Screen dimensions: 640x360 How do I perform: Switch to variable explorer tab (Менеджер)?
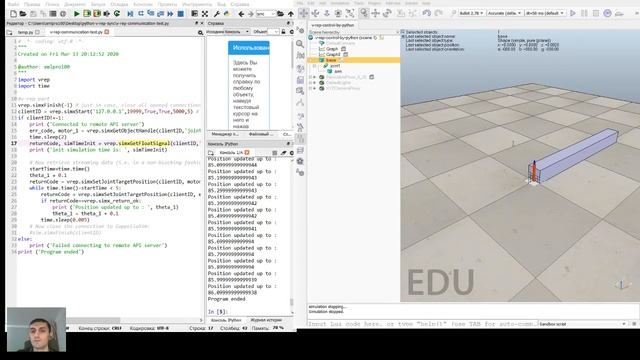point(224,134)
